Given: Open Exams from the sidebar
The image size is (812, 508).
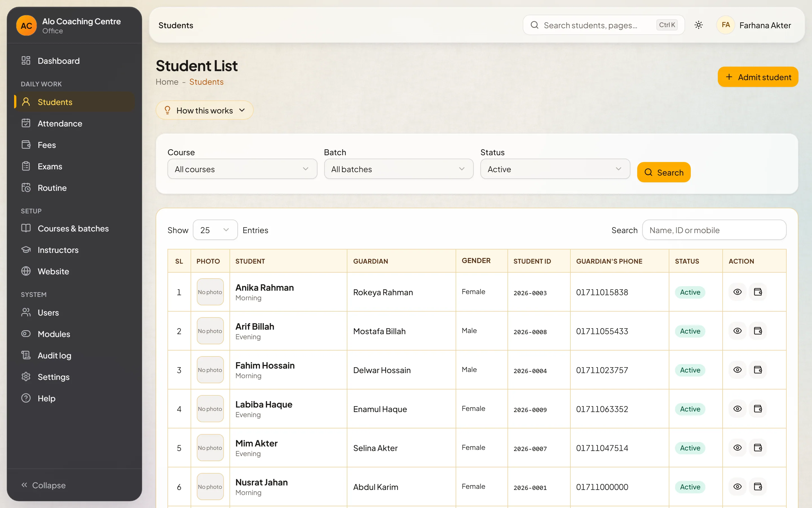Looking at the screenshot, I should pos(74,167).
